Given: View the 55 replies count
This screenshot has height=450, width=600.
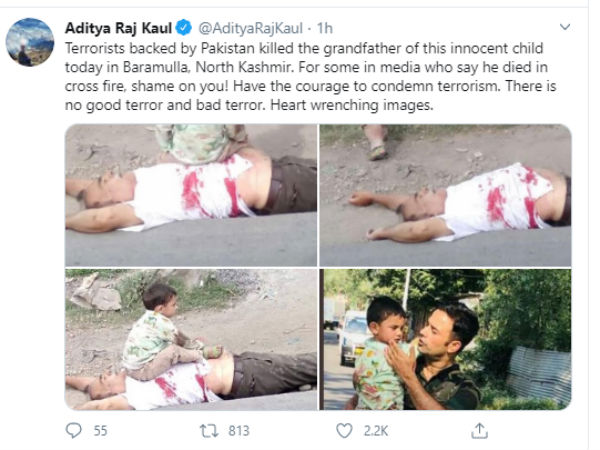Looking at the screenshot, I should (99, 430).
